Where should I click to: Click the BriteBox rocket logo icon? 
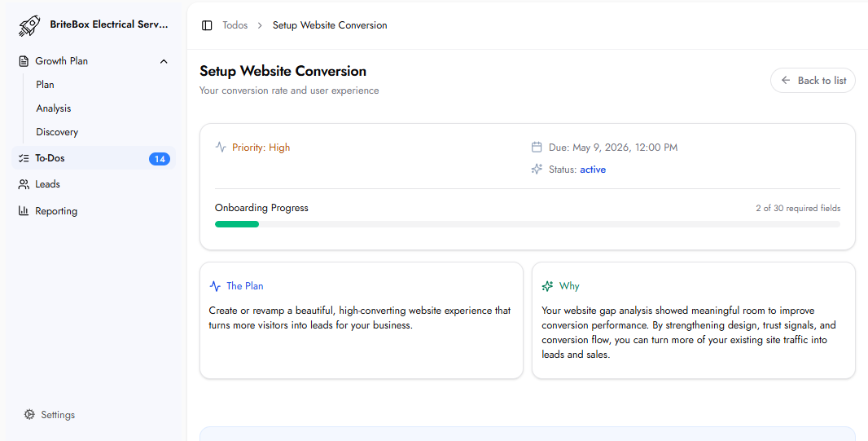click(29, 26)
